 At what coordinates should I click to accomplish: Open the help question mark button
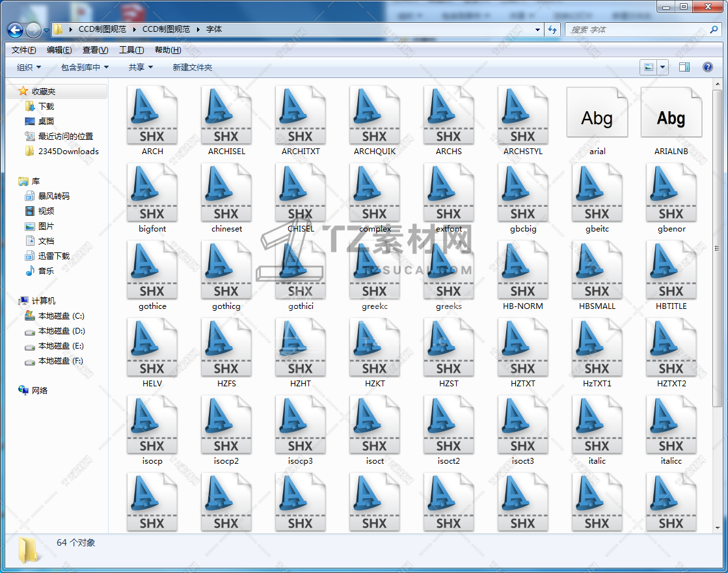708,67
